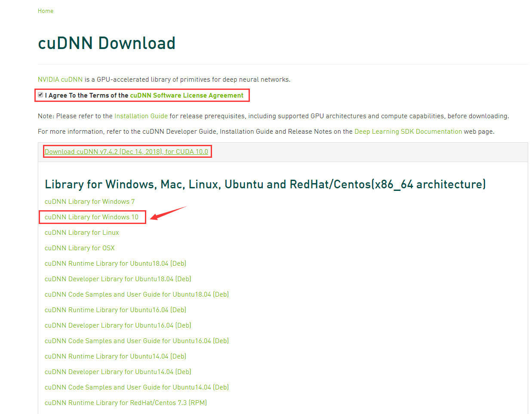Click the cuDNN Download page heading

(107, 43)
